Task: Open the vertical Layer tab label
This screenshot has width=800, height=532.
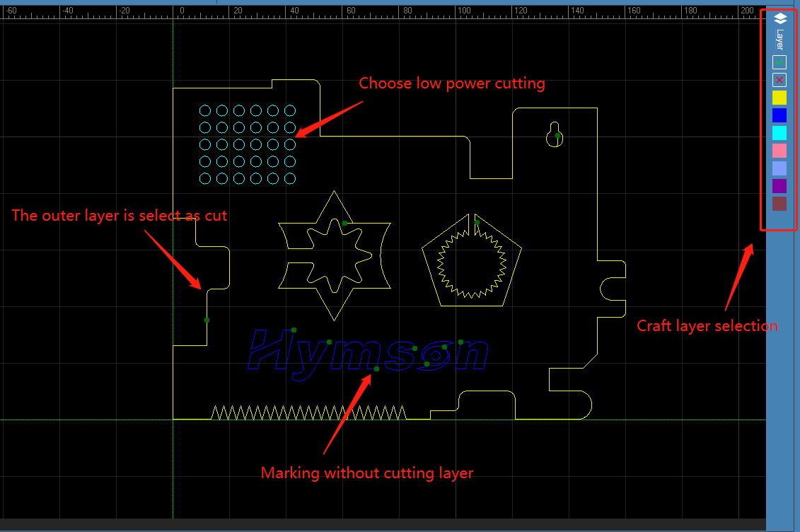Action: click(779, 39)
